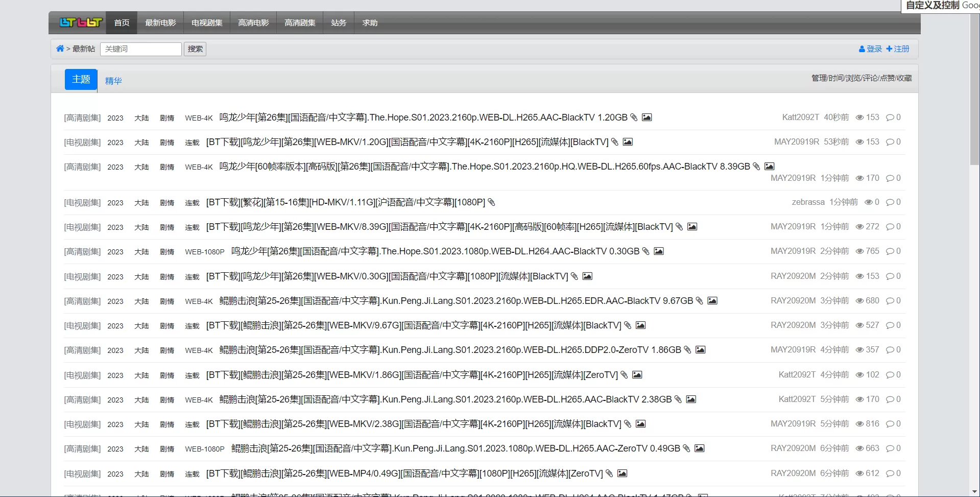
Task: Click the home icon in breadcrumb
Action: coord(60,49)
